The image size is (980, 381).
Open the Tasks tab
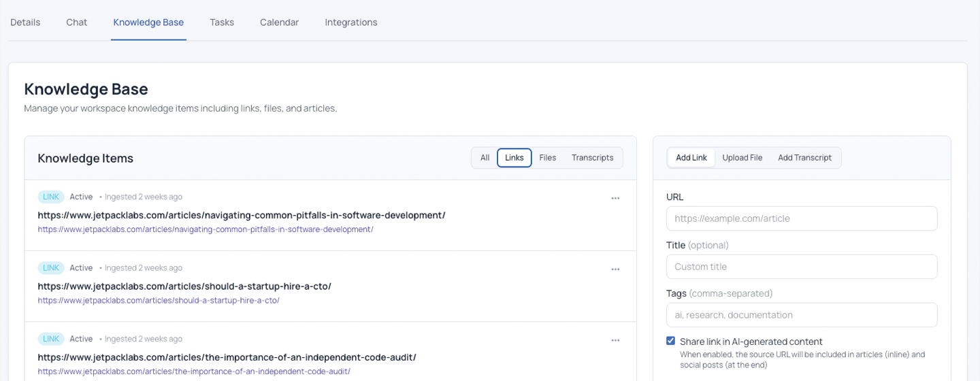[222, 22]
